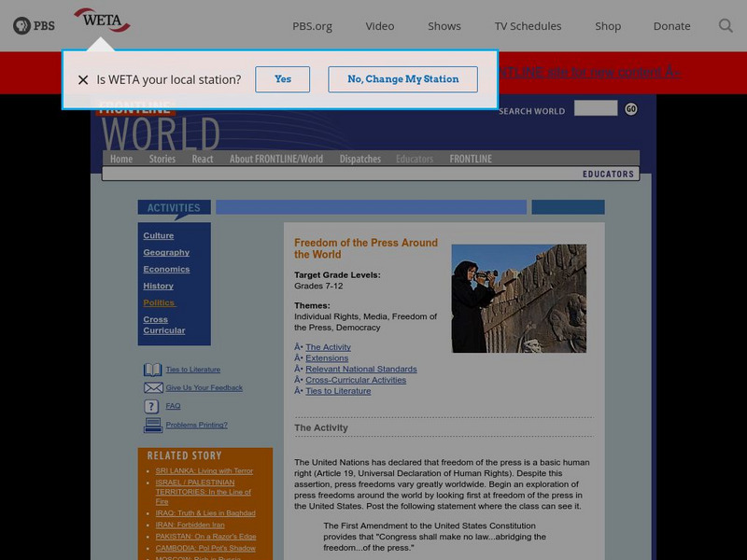The image size is (747, 560).
Task: Go to the Home tab
Action: tap(121, 159)
